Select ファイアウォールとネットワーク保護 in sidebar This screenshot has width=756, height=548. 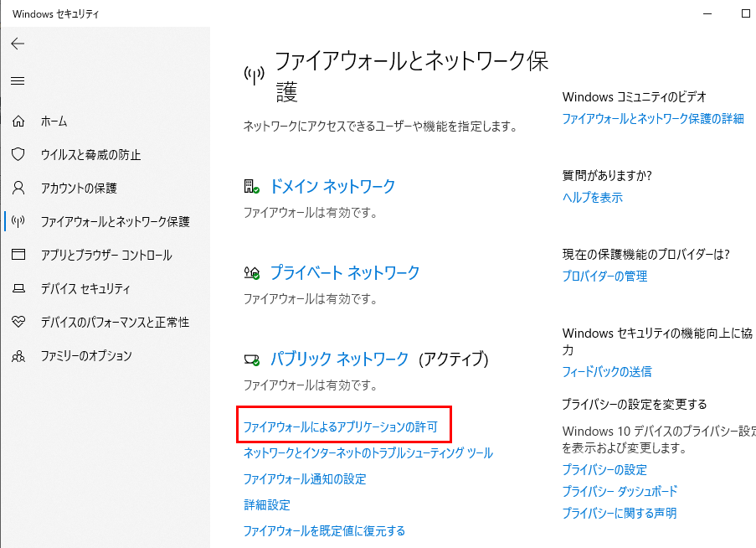pos(116,221)
